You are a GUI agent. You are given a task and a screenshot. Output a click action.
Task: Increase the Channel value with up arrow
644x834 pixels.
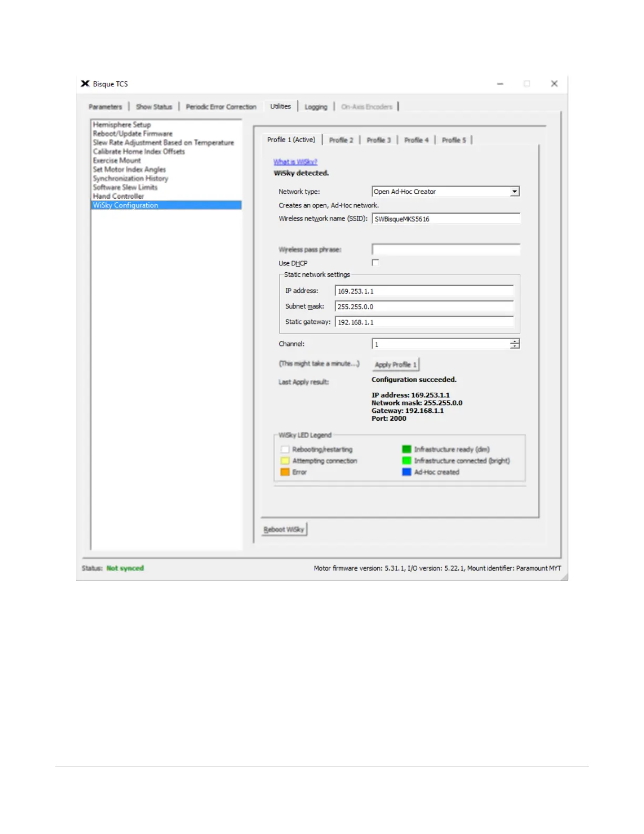pyautogui.click(x=515, y=341)
